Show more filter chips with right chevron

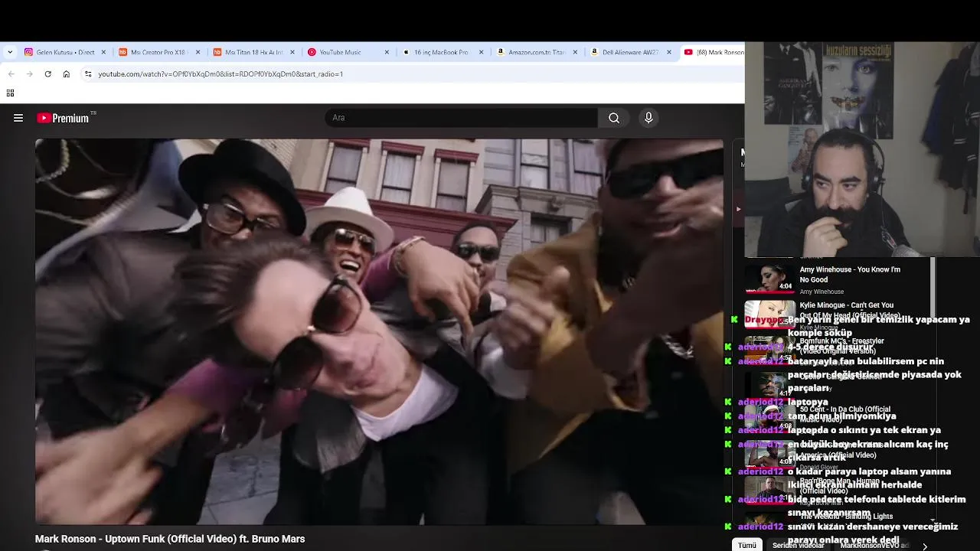click(x=924, y=546)
